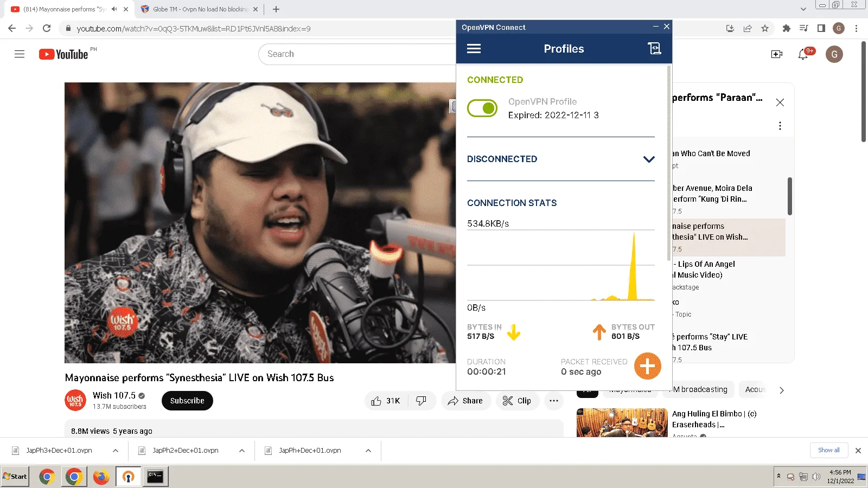This screenshot has height=488, width=868.
Task: Open OpenVPN Connect taskbar icon
Action: point(129,477)
